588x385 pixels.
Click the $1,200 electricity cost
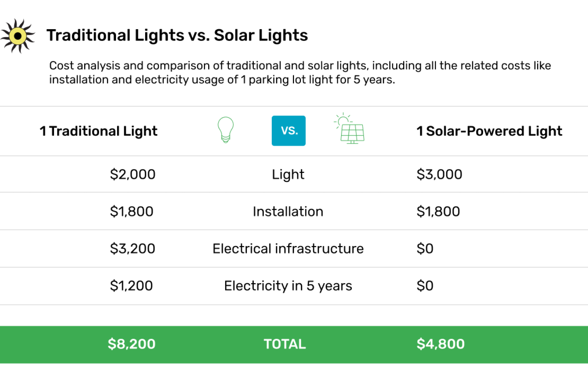click(x=131, y=286)
